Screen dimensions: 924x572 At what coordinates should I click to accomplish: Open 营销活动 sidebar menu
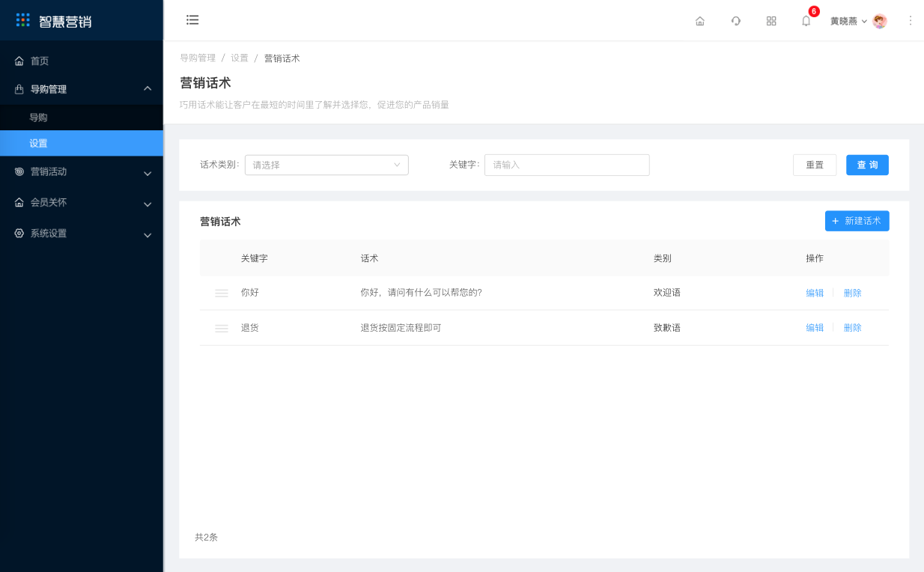82,171
